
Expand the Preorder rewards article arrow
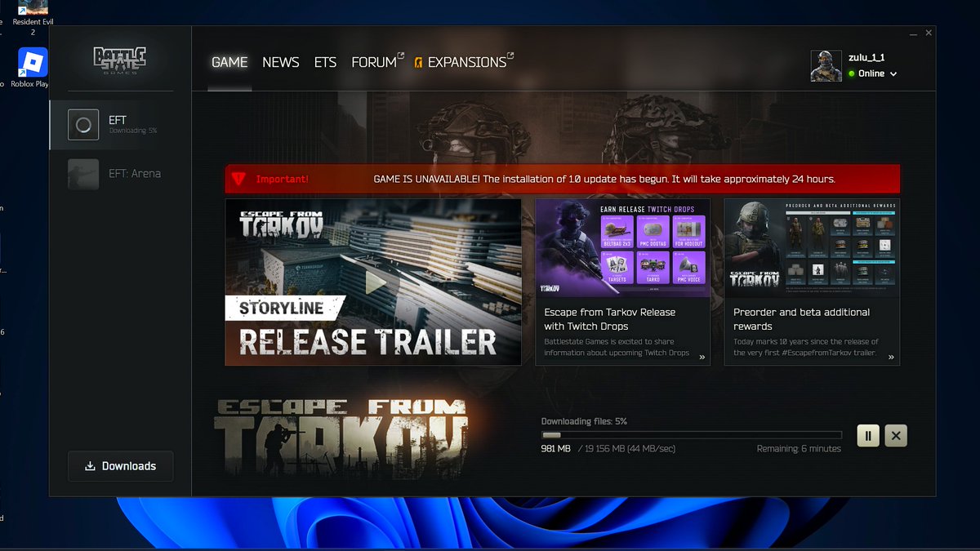coord(891,357)
